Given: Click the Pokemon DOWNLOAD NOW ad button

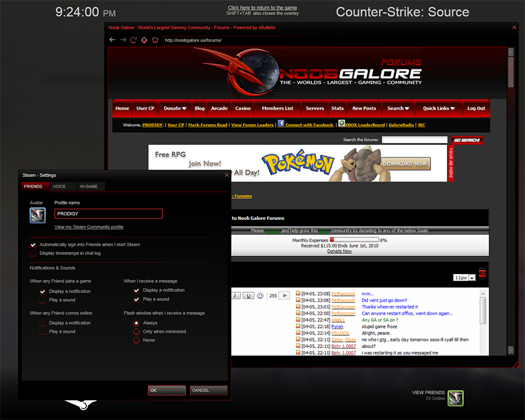Looking at the screenshot, I should pos(405,164).
